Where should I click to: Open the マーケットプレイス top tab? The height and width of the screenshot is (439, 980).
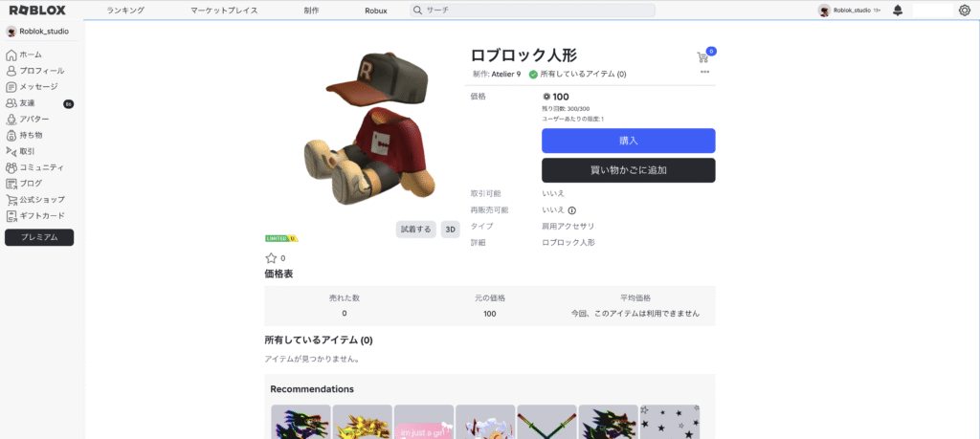(224, 11)
